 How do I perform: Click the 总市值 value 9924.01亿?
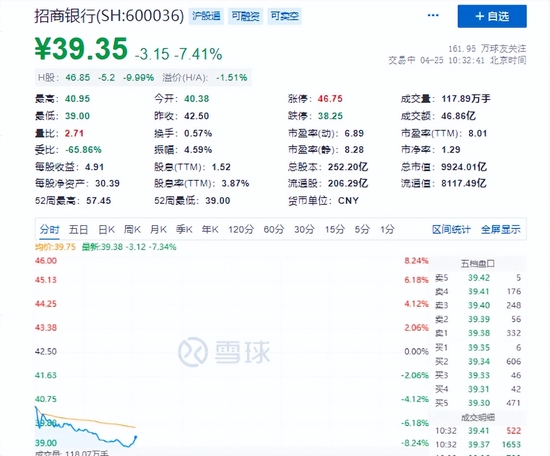[464, 167]
